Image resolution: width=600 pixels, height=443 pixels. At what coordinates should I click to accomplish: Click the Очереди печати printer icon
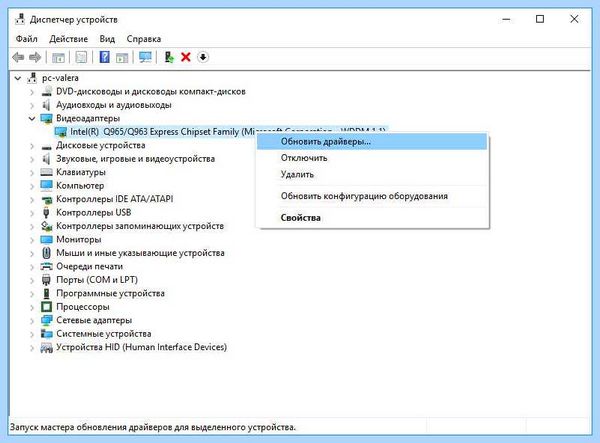(46, 266)
